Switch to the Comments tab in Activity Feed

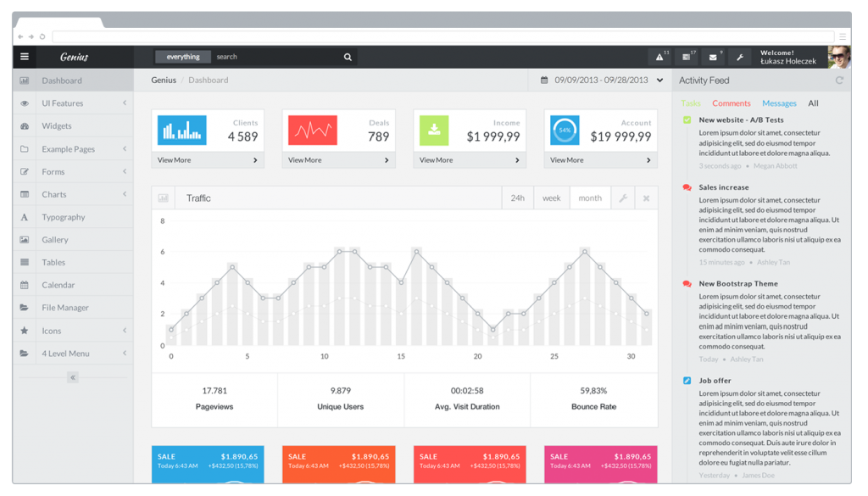732,103
